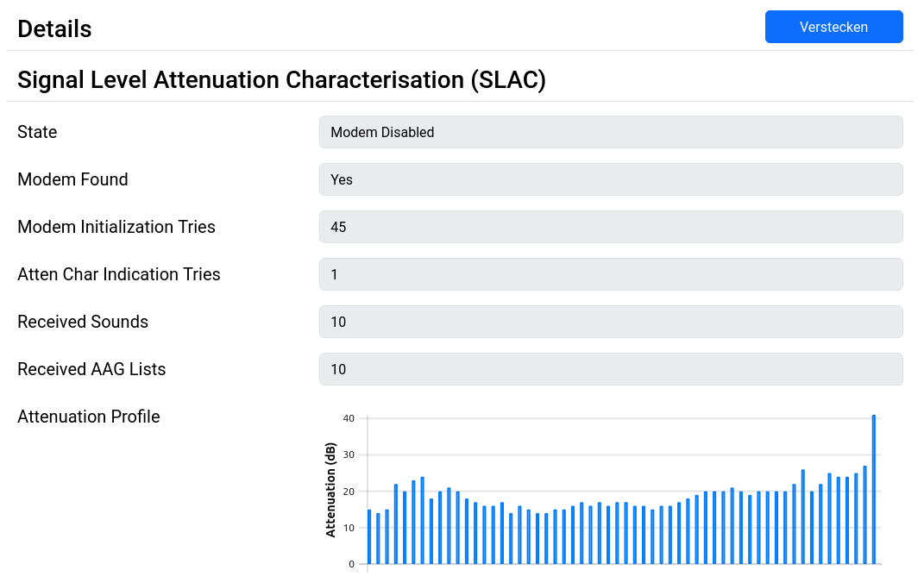The image size is (924, 583).
Task: Click the Atten Char Indication Tries field
Action: point(611,274)
